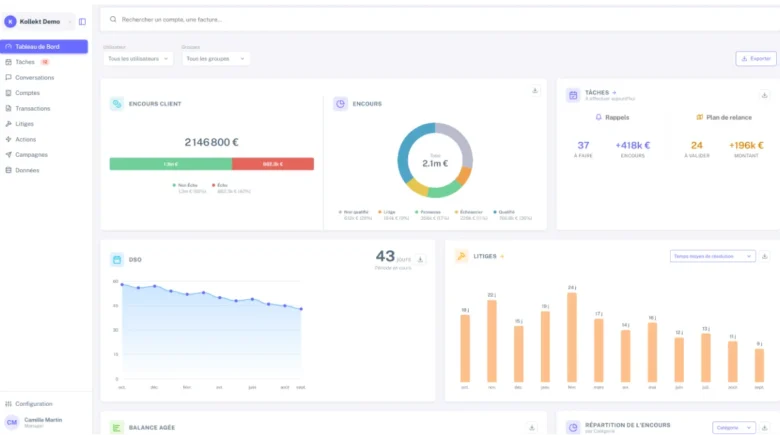Click the Tâches notification badge
The height and width of the screenshot is (439, 780).
[x=45, y=62]
